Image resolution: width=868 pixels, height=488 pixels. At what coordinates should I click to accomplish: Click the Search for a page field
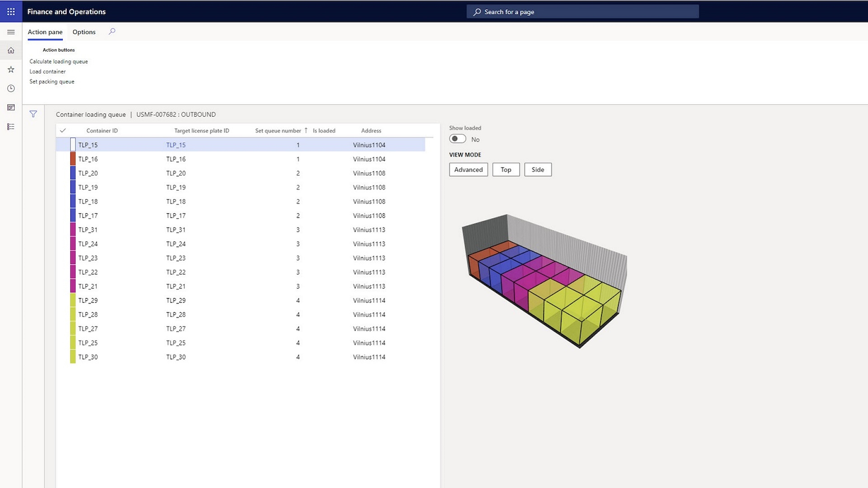point(582,12)
